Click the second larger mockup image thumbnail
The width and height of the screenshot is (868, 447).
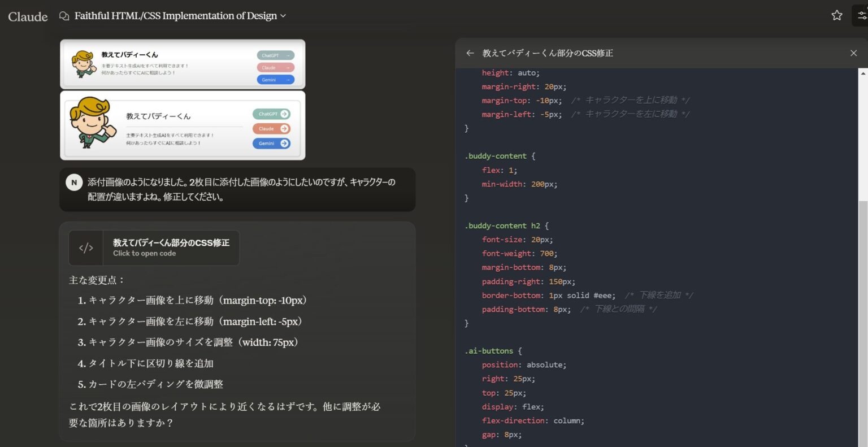tap(182, 125)
